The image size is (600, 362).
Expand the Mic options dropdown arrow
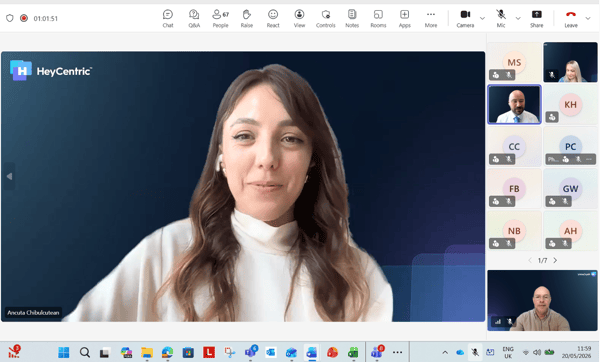pos(518,18)
